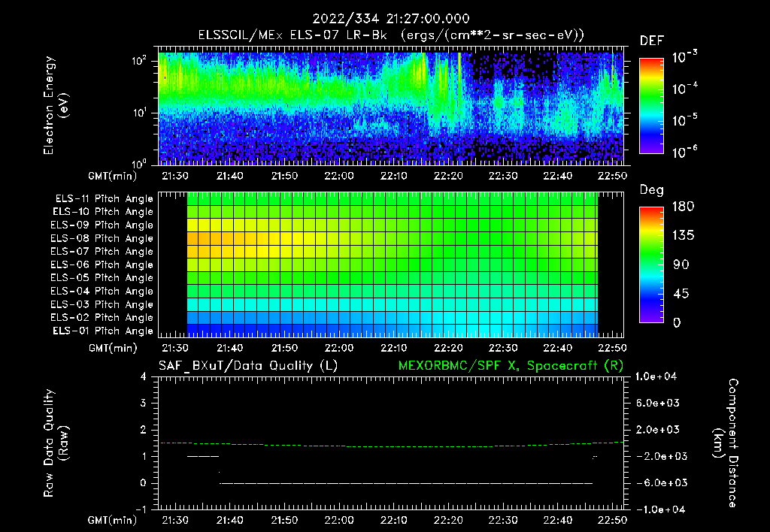Select the ELS-08 Pitch Angle row label
The height and width of the screenshot is (532, 770).
pos(102,238)
